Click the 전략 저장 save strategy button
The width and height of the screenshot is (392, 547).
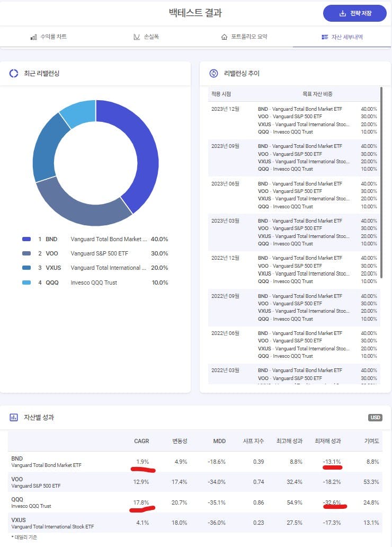[x=355, y=13]
